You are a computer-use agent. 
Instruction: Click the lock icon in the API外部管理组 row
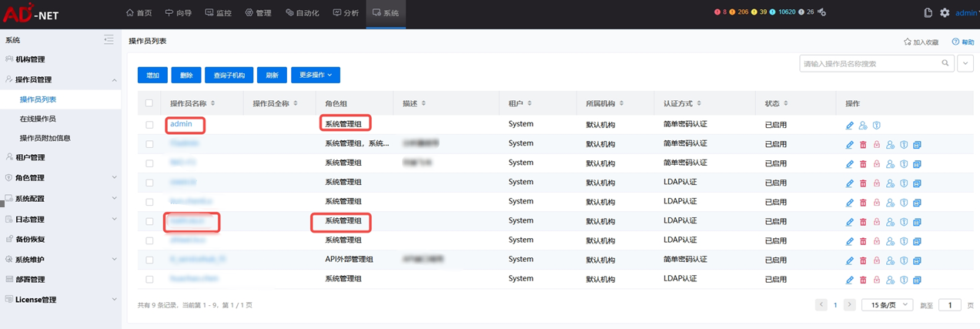[877, 260]
